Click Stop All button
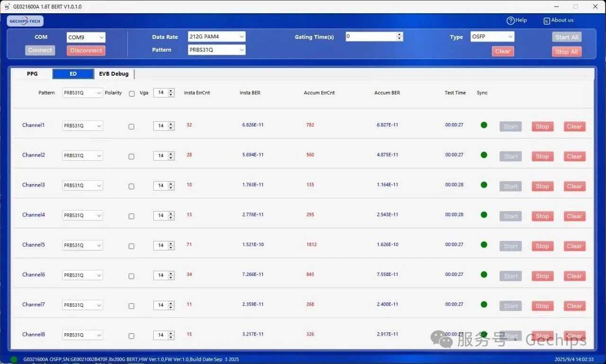 tap(566, 52)
